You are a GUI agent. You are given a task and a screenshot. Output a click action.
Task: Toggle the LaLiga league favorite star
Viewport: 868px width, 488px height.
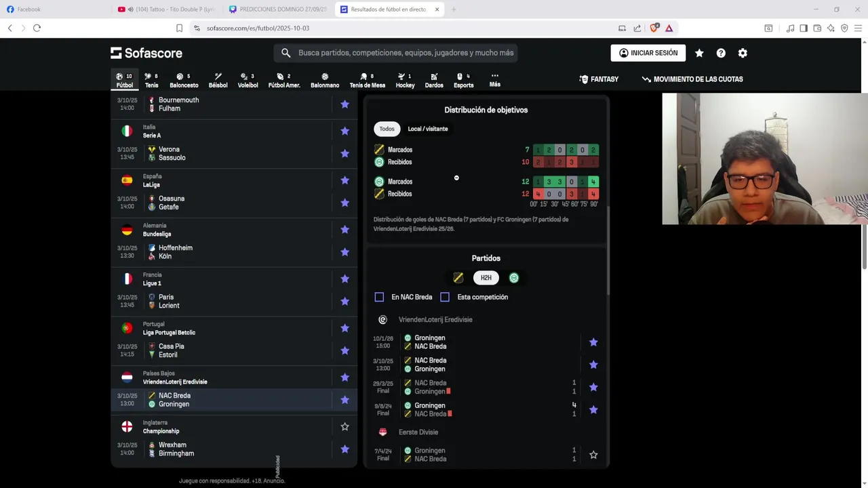pos(344,180)
